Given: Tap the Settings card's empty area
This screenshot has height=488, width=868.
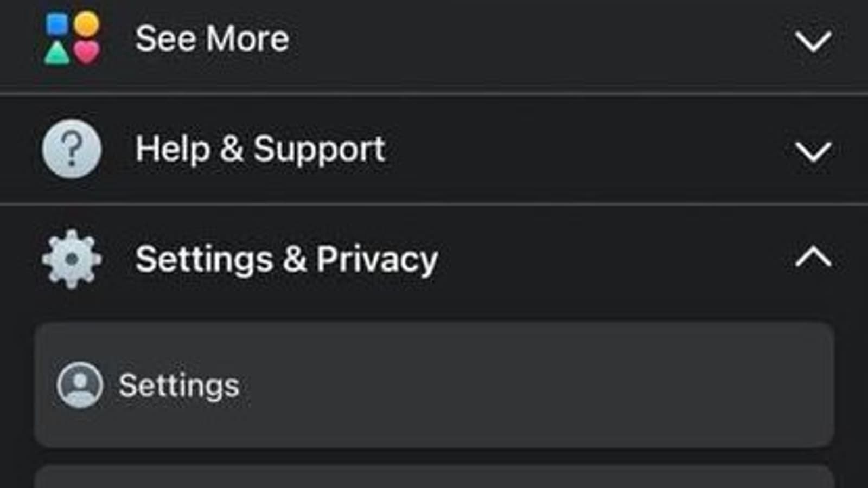Looking at the screenshot, I should (x=515, y=385).
